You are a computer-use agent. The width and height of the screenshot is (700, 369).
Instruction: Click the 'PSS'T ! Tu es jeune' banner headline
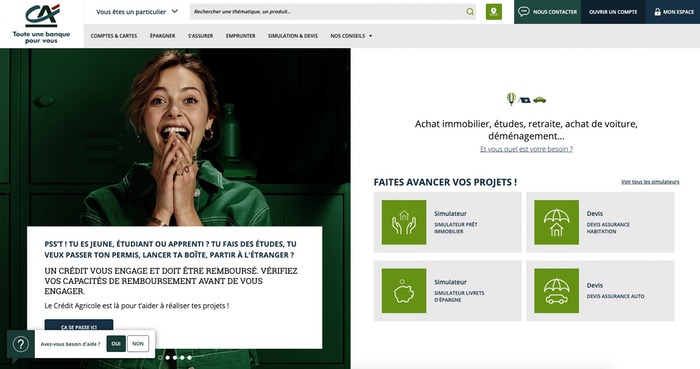click(170, 249)
